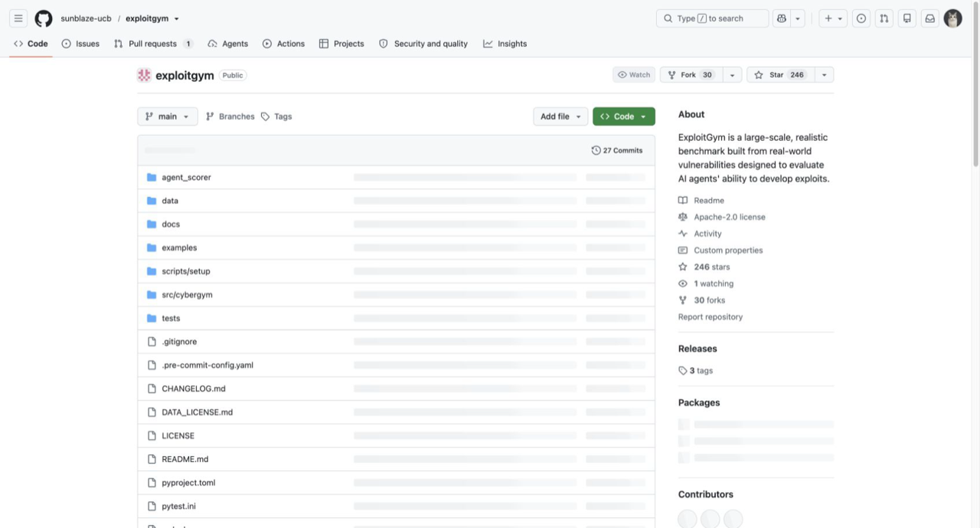
Task: Star the exploitgym repository
Action: tap(779, 75)
